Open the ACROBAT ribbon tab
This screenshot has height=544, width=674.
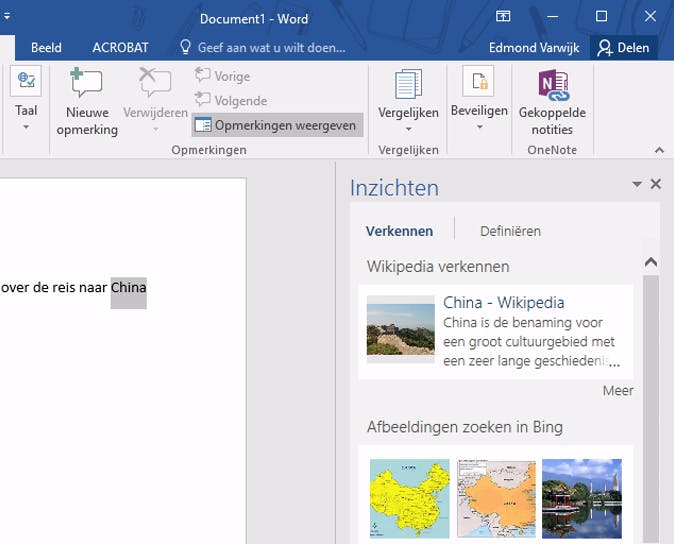tap(120, 48)
